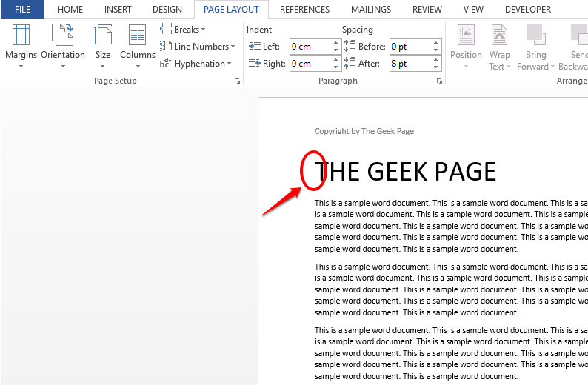Decrease Spacing Before with down arrow
Image resolution: width=588 pixels, height=385 pixels.
point(435,50)
